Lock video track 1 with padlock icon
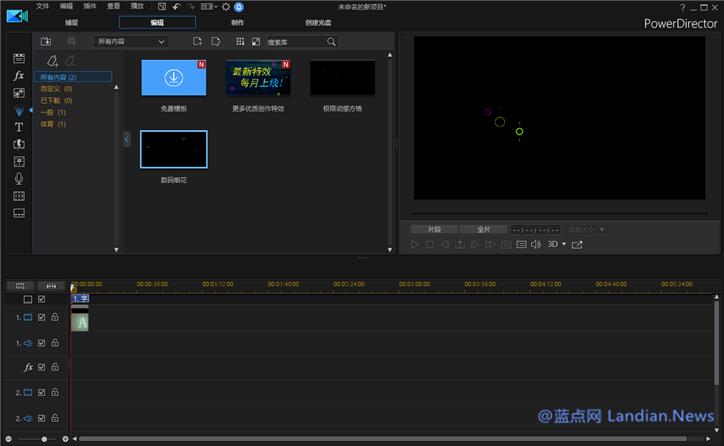This screenshot has height=446, width=724. [x=55, y=317]
